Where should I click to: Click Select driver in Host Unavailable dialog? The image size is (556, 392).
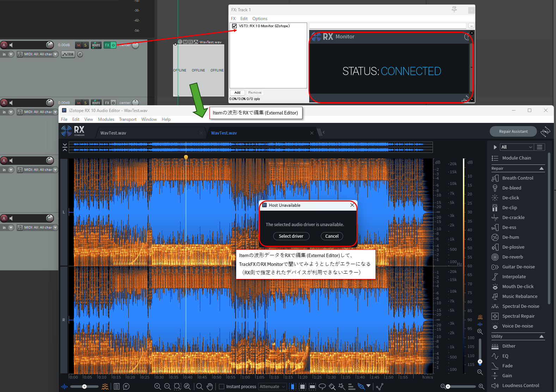(x=291, y=236)
